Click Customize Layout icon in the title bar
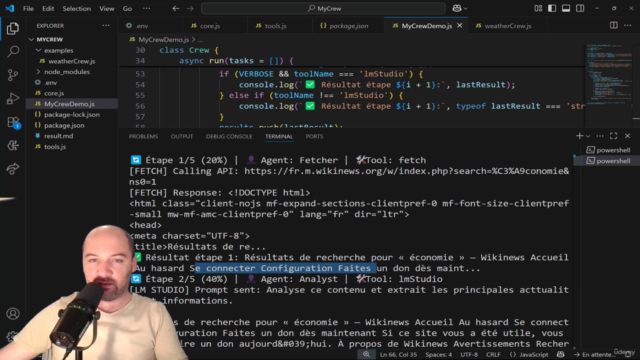Viewport: 640px width, 360px height. click(x=538, y=8)
